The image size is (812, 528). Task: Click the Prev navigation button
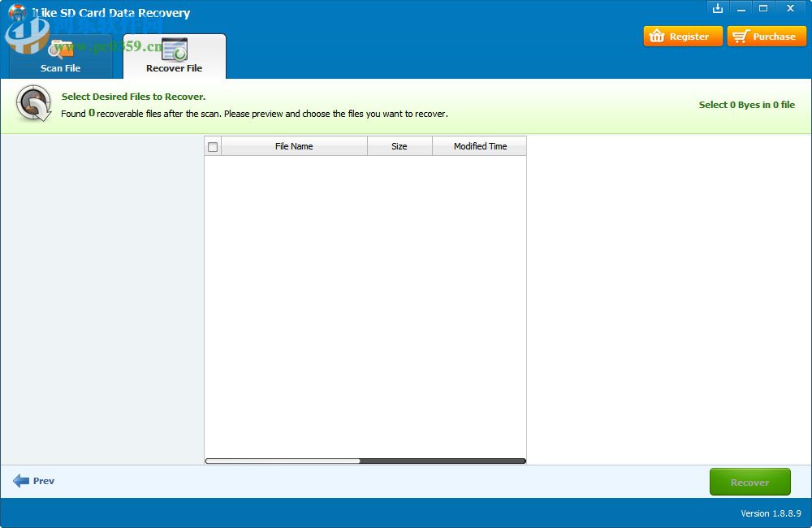36,481
